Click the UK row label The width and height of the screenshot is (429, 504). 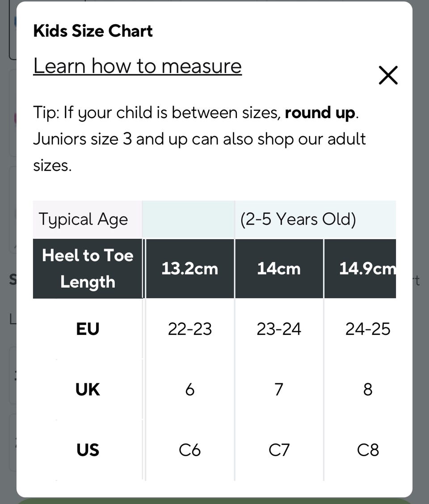click(x=88, y=390)
